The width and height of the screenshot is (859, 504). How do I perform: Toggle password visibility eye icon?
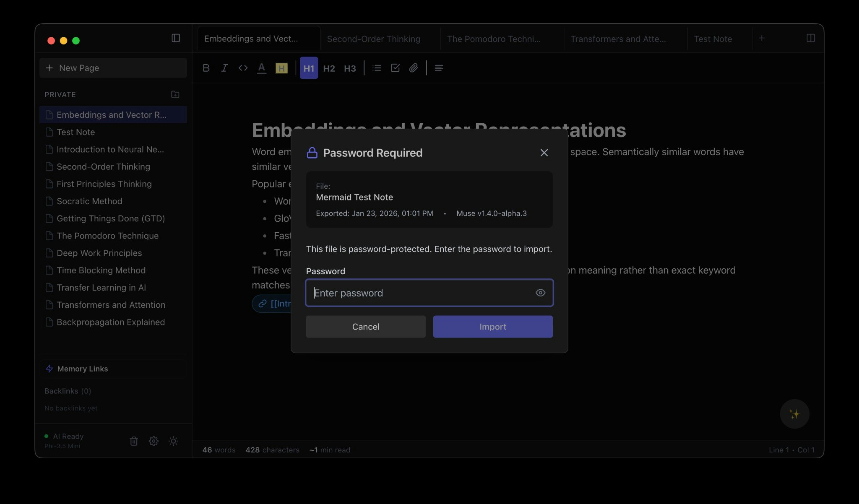coord(540,293)
